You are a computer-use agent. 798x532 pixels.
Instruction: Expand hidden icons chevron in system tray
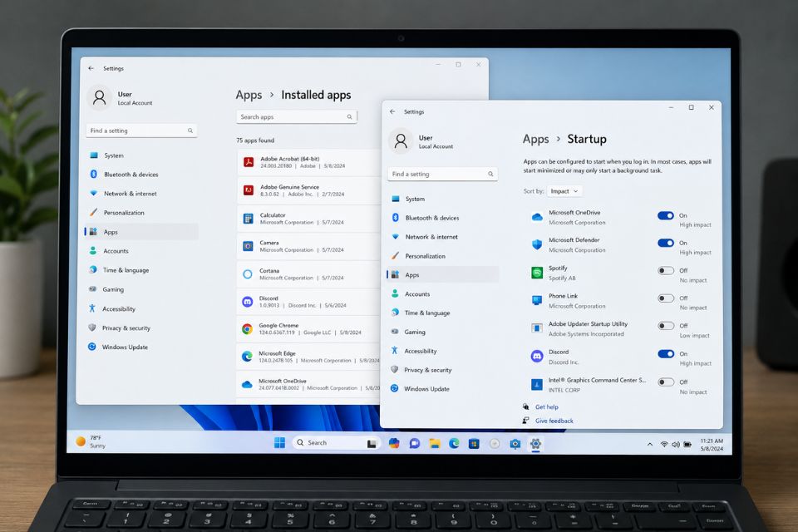650,445
